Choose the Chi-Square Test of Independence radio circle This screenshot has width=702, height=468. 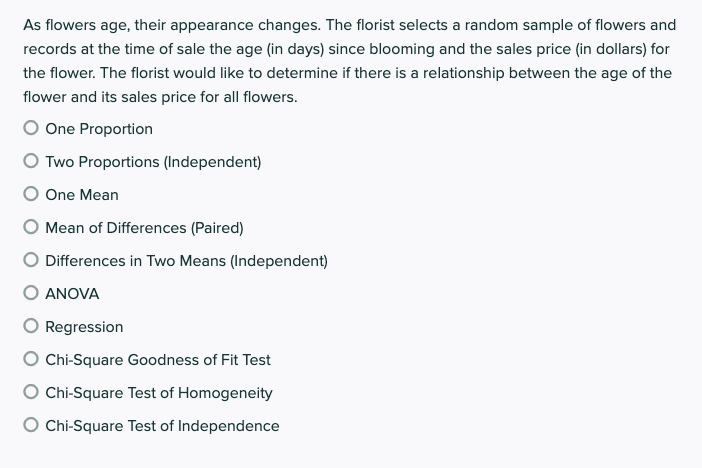pos(31,426)
